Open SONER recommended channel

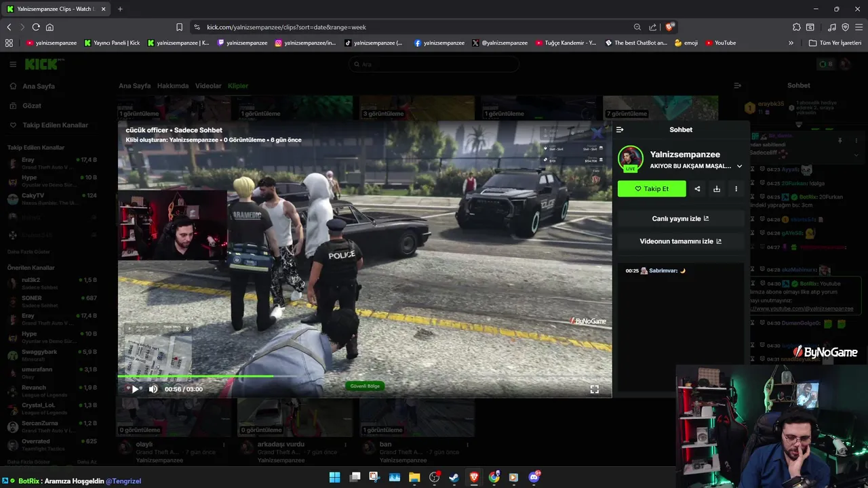tap(53, 301)
